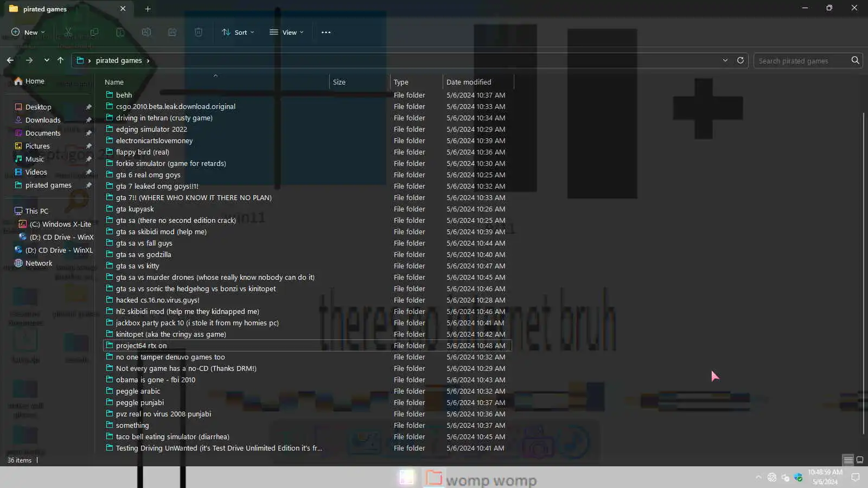Go forward using the Forward arrow
Screen dimensions: 868x488
29,60
